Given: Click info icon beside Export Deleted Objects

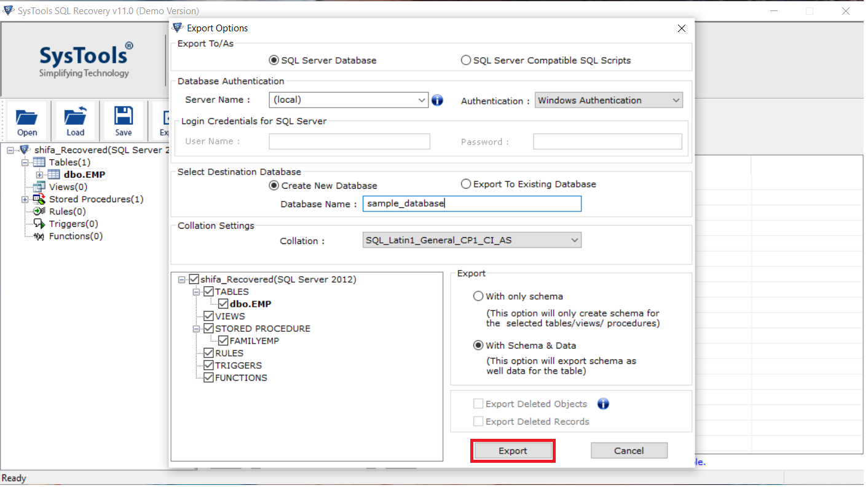Looking at the screenshot, I should pos(603,404).
